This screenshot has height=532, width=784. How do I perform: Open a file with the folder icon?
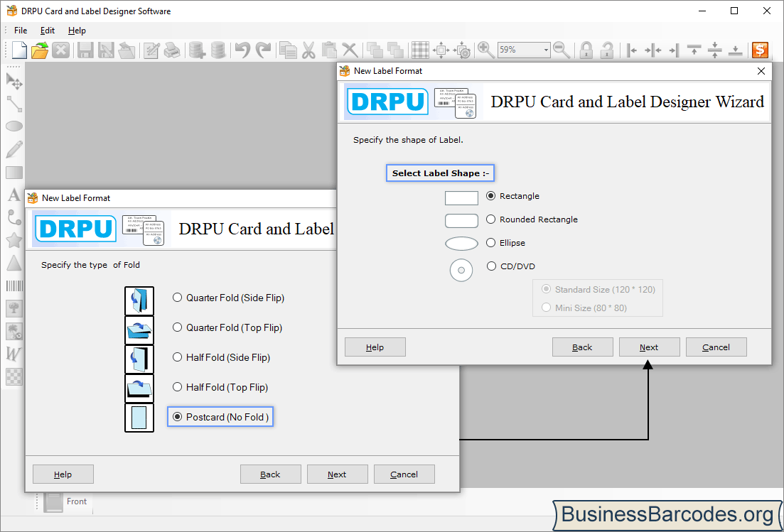point(40,50)
